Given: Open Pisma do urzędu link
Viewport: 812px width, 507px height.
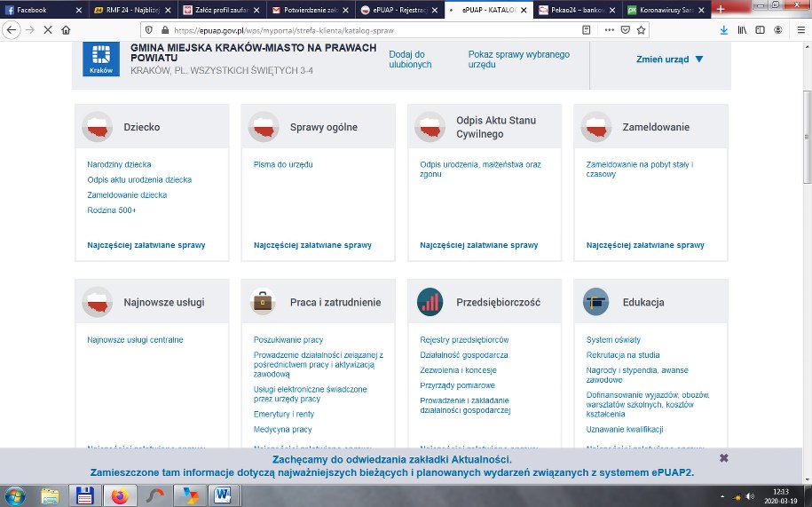Looking at the screenshot, I should coord(283,164).
